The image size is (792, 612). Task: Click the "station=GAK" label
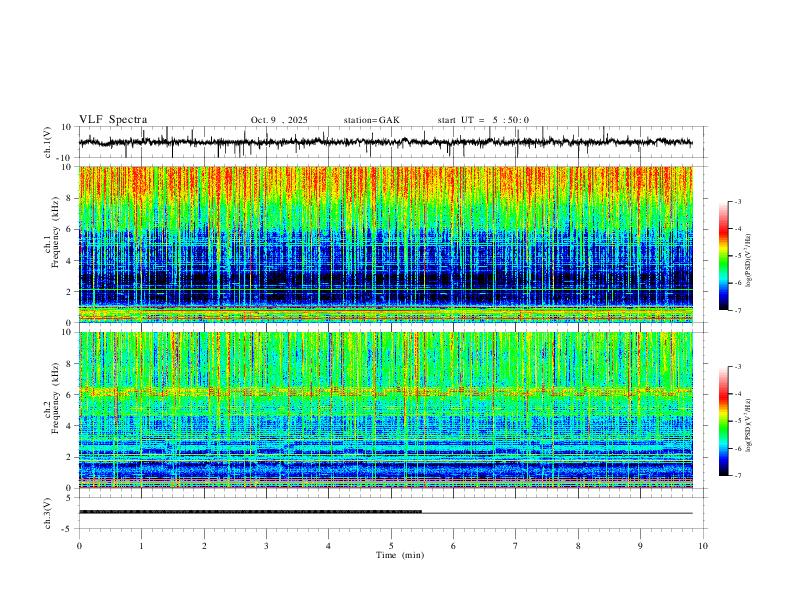point(371,120)
